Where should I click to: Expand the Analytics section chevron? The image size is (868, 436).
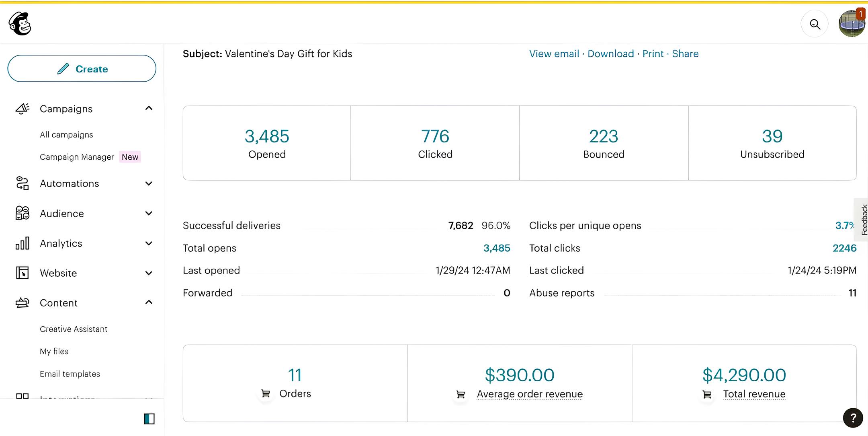[x=149, y=243]
